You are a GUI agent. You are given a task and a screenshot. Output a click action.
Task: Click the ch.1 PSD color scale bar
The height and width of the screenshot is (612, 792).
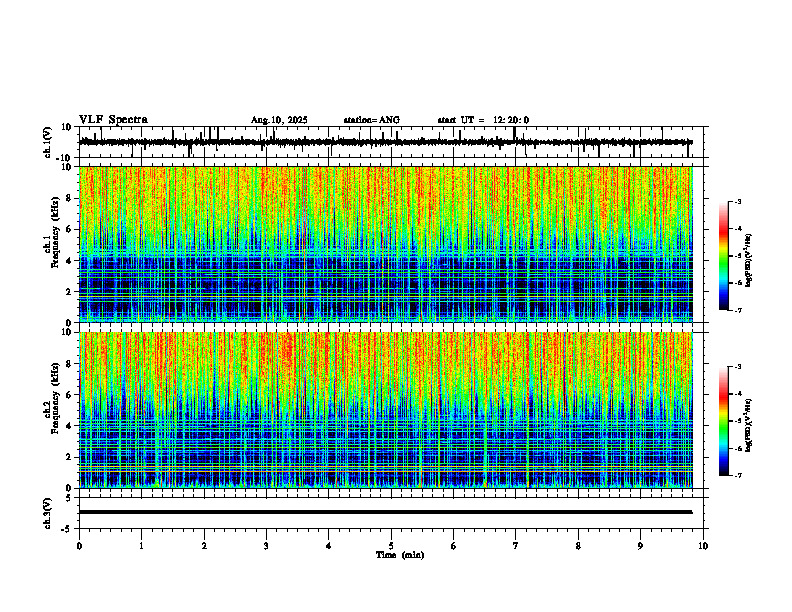tap(723, 256)
